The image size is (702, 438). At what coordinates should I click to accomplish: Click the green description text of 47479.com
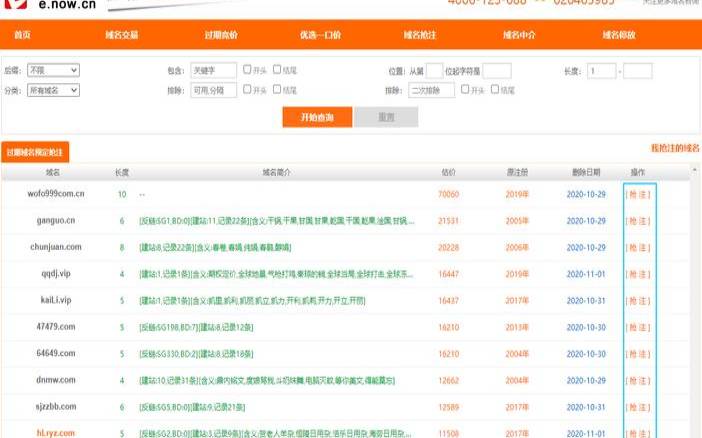tap(196, 327)
